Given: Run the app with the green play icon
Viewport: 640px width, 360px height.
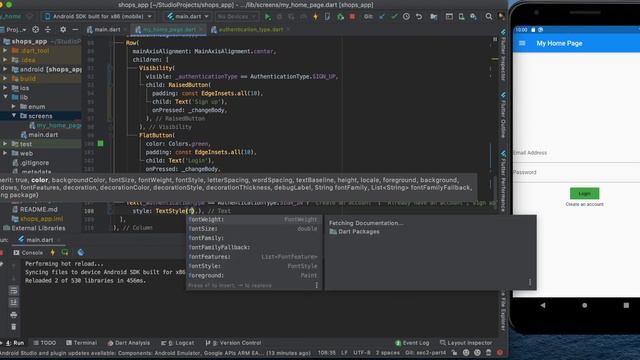Looking at the screenshot, I should 268,17.
